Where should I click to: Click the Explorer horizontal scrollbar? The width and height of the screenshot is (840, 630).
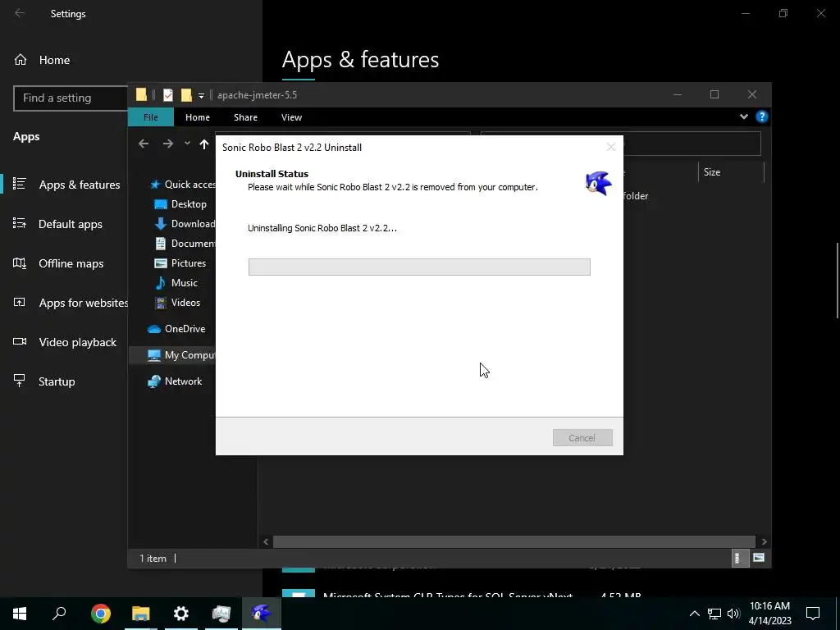514,541
